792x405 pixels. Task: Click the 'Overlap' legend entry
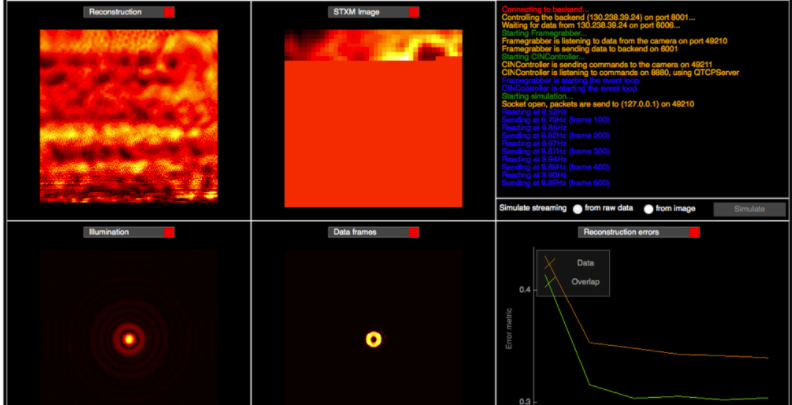[x=585, y=282]
